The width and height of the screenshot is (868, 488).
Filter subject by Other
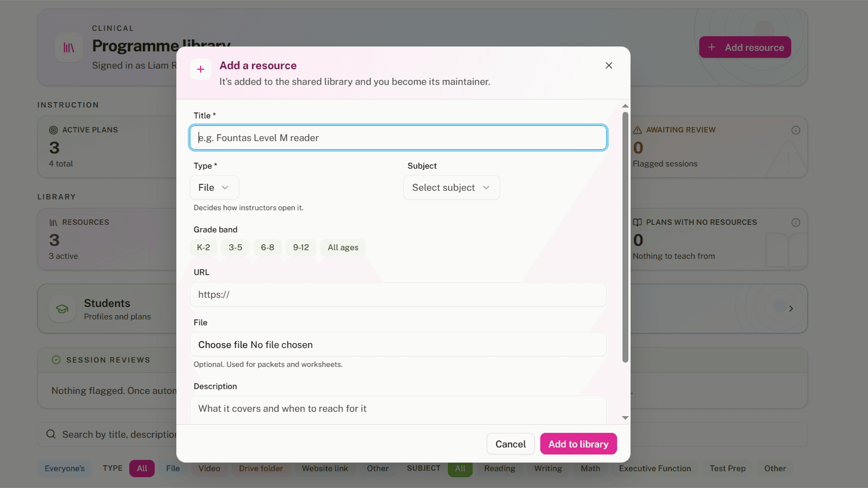point(775,469)
